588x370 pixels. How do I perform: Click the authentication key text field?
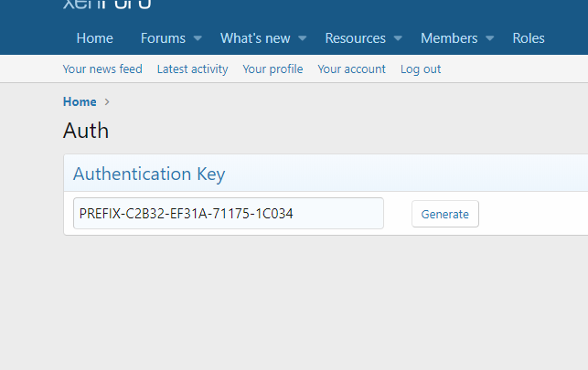[228, 214]
